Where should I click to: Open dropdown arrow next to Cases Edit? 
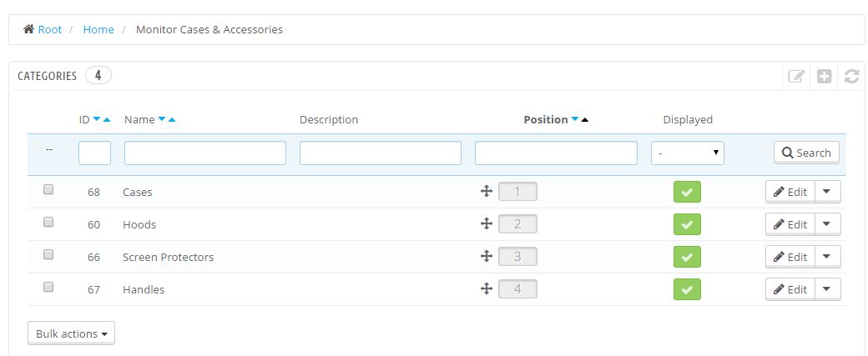(826, 192)
